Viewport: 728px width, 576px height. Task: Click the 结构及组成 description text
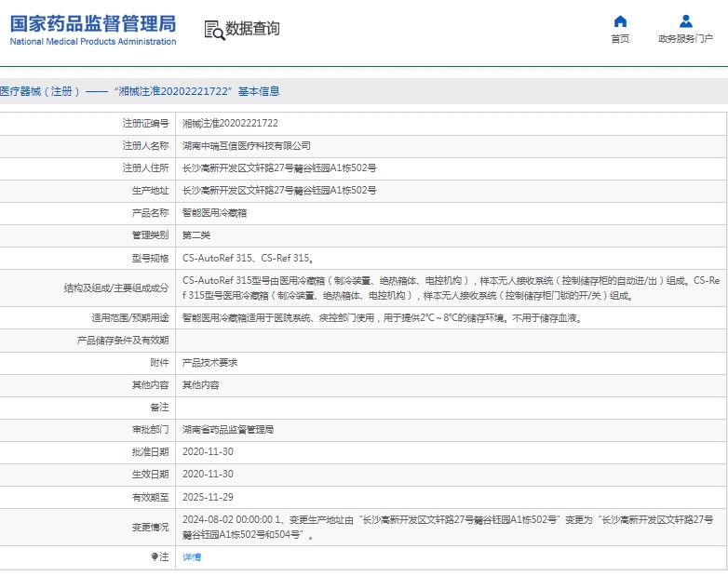[x=451, y=288]
